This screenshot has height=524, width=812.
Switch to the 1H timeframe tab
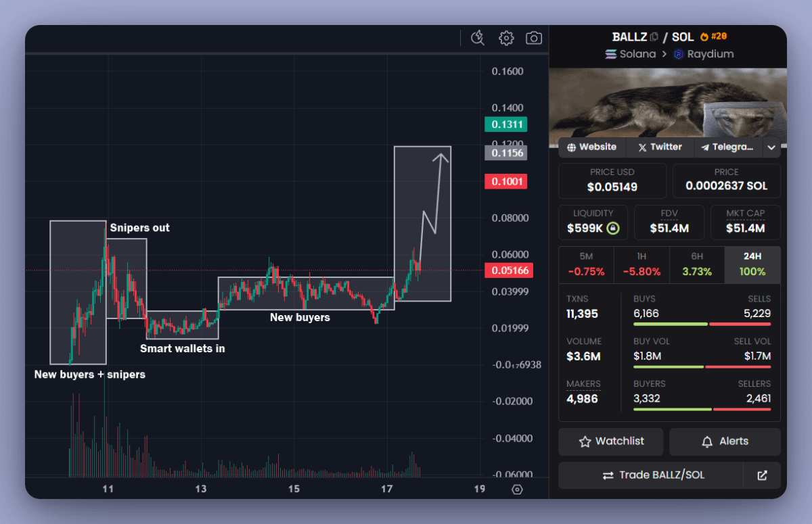[x=641, y=264]
